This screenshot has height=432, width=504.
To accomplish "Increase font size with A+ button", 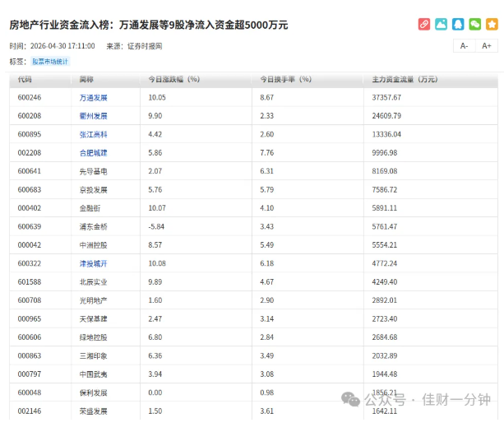I will pos(487,46).
